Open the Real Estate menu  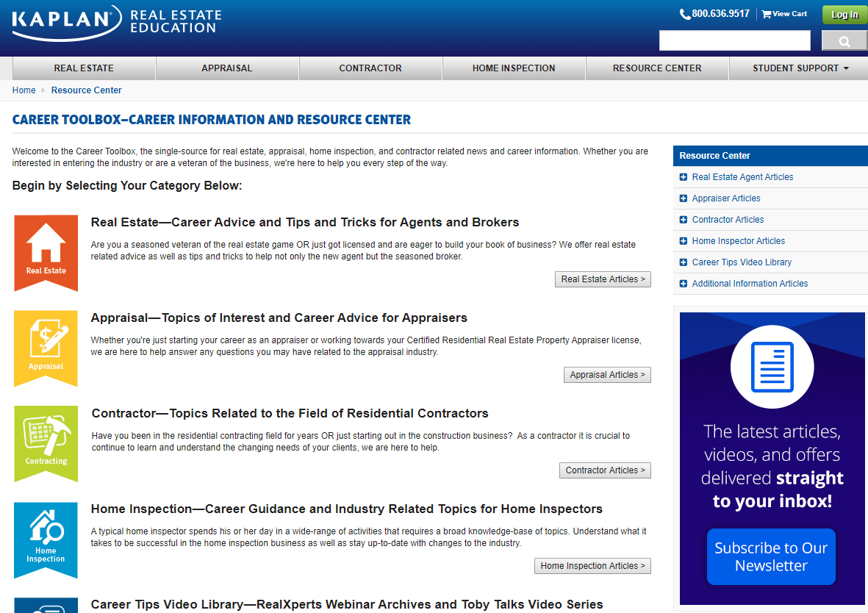tap(84, 68)
